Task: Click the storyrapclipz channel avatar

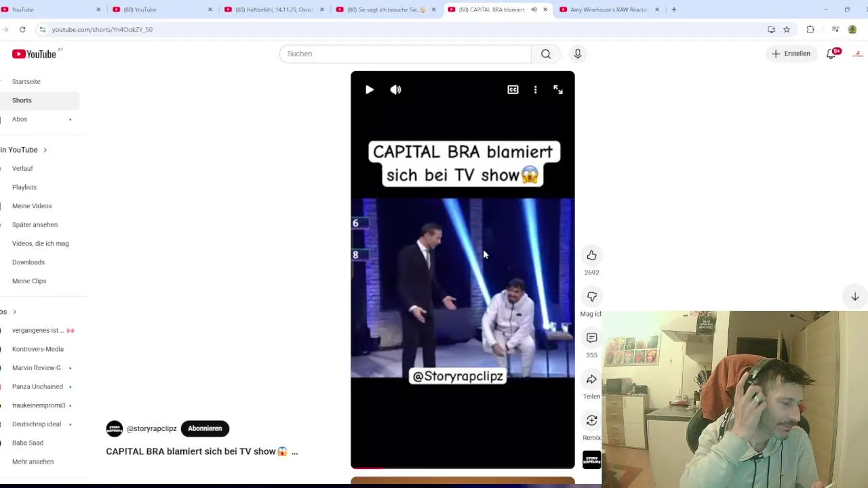Action: pyautogui.click(x=115, y=428)
